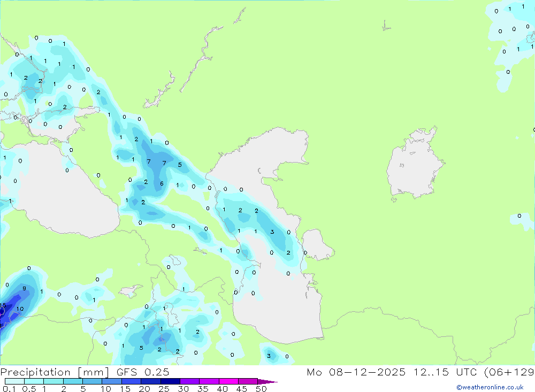This screenshot has width=535, height=392.
Task: Select the 2–5 mm legend swatch
Action: click(x=73, y=381)
